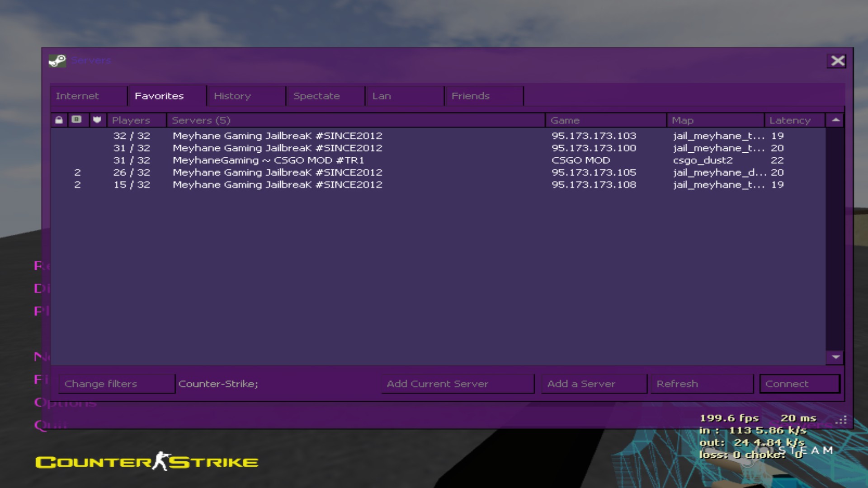Click the 26 / 32 players cell
This screenshot has height=488, width=868.
tap(132, 172)
